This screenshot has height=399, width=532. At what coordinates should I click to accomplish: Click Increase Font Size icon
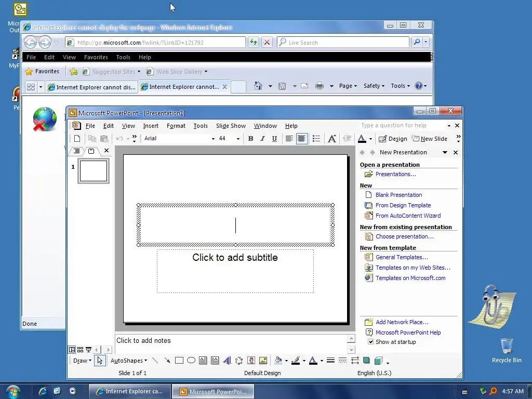[332, 138]
